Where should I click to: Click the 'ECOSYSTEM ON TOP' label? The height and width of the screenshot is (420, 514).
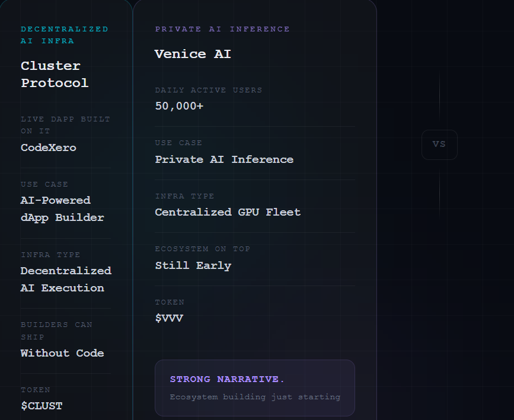coord(203,249)
